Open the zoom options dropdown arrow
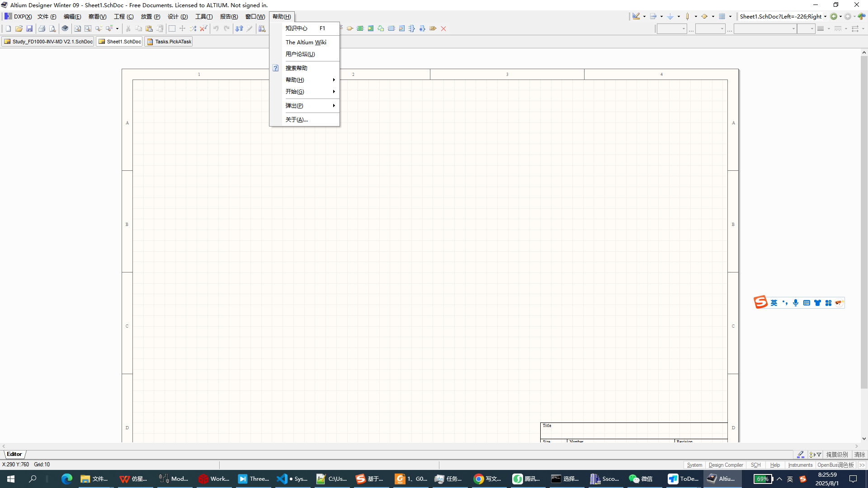868x488 pixels. point(117,28)
